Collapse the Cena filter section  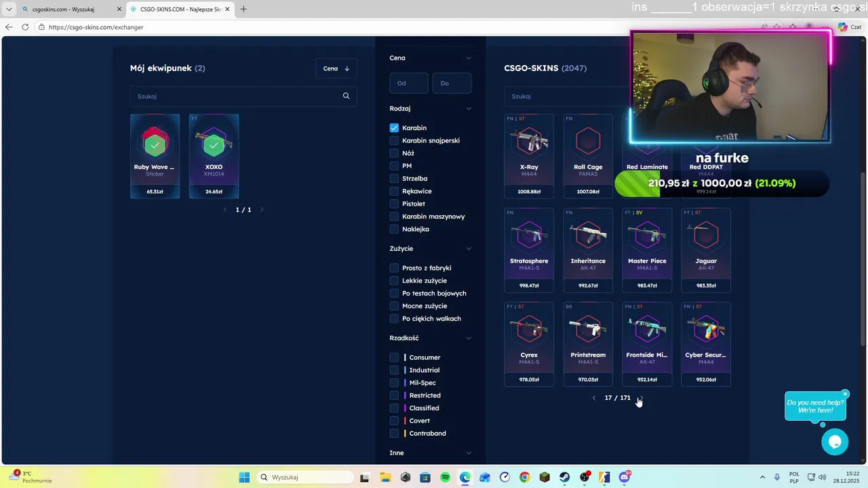tap(469, 58)
